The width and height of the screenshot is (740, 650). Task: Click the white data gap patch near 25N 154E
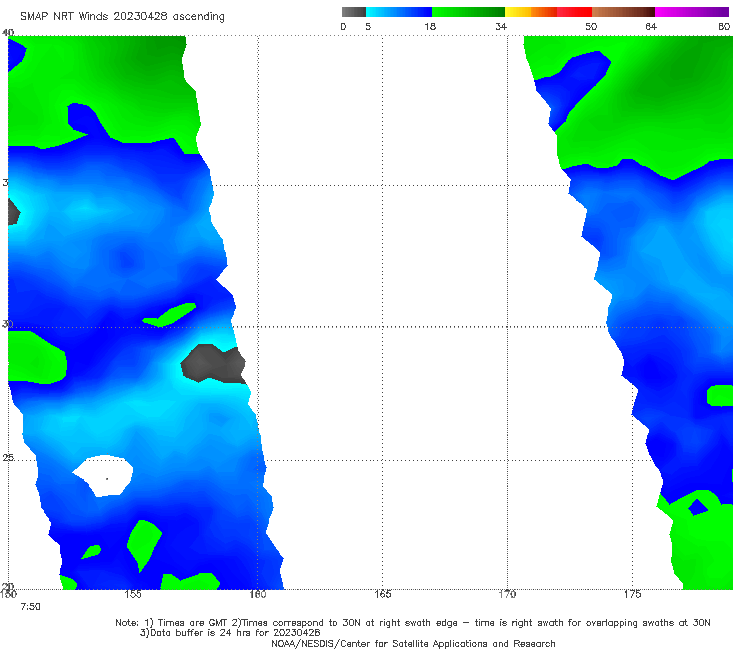104,475
